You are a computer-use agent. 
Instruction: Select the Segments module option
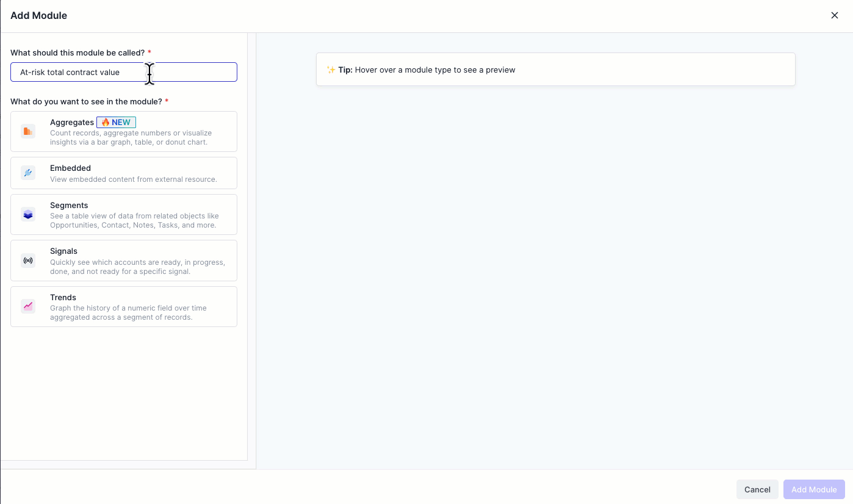coord(123,214)
